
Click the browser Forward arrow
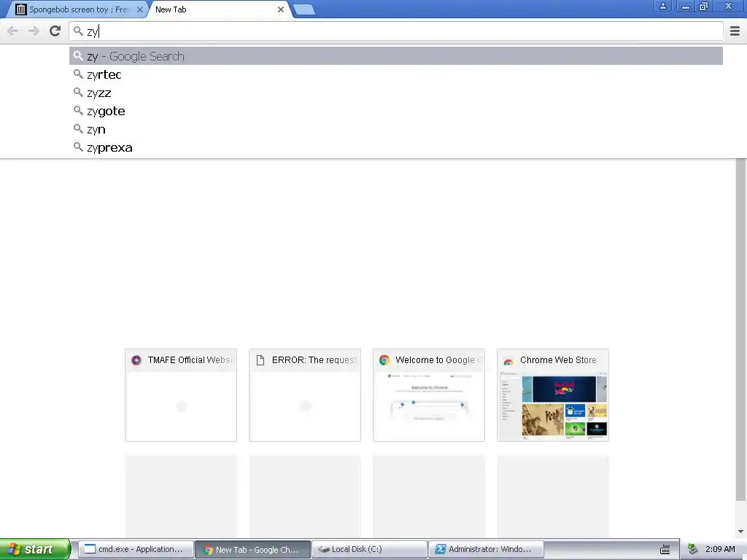34,31
